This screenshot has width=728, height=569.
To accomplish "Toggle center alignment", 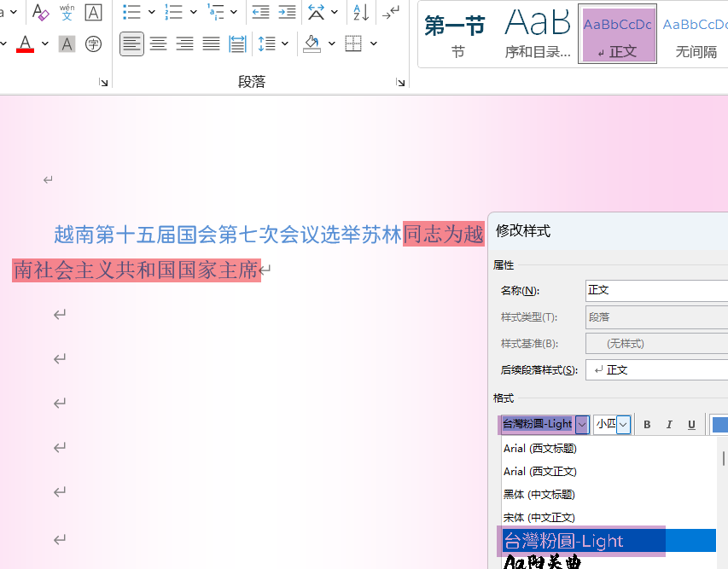I will click(x=159, y=44).
